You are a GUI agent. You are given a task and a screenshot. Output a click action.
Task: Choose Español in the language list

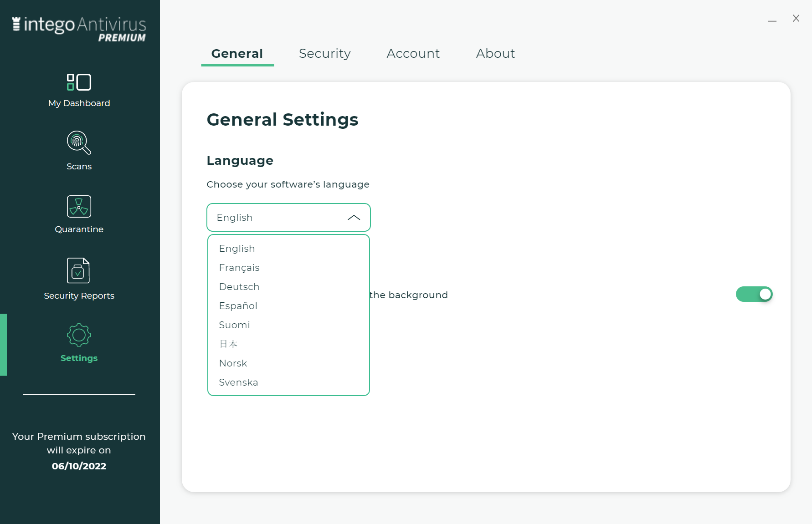288,306
